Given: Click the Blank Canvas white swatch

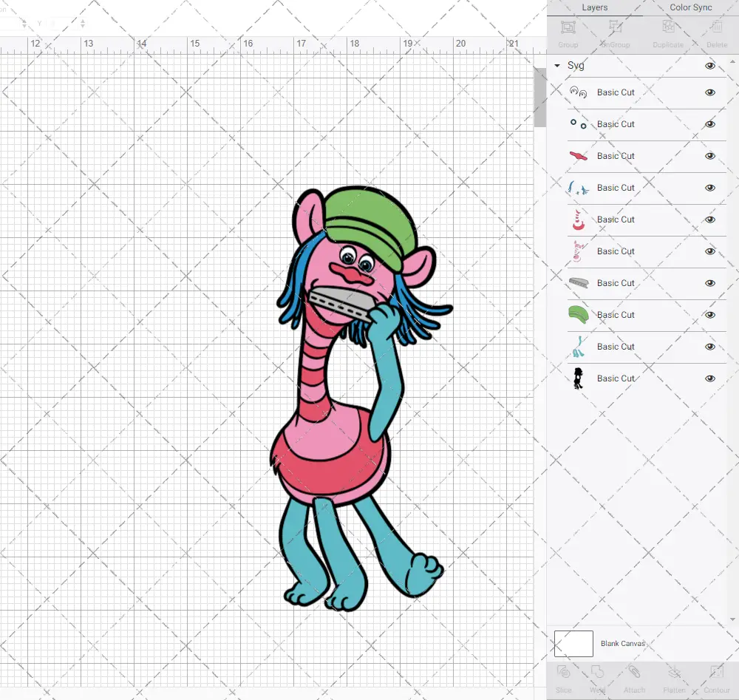Looking at the screenshot, I should pyautogui.click(x=573, y=643).
